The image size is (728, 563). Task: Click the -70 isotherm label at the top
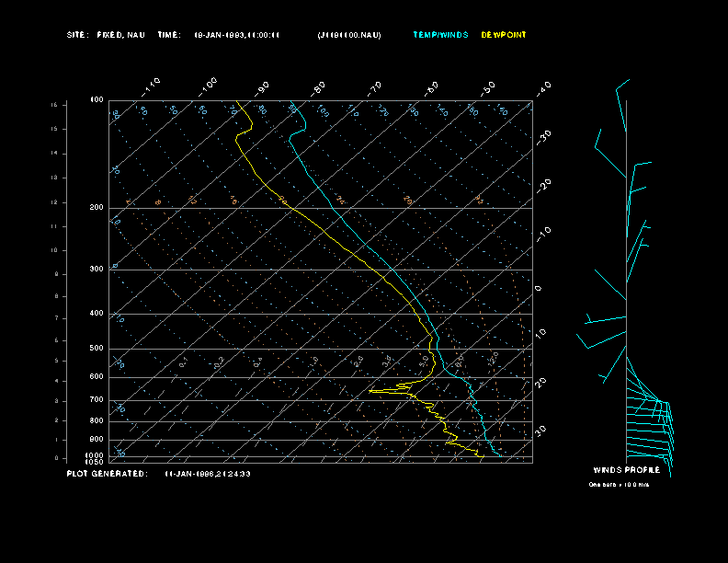(375, 89)
